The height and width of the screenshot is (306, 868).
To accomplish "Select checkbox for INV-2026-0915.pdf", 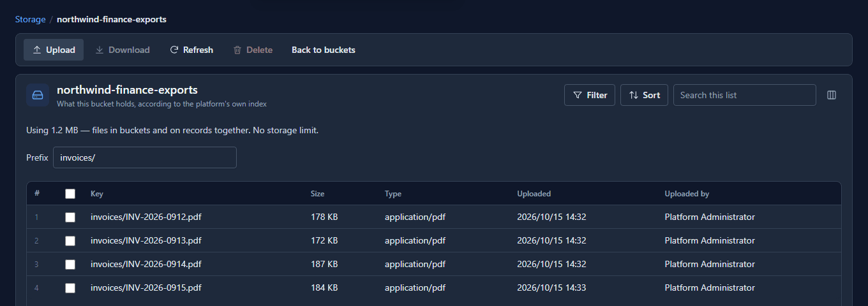I will [x=70, y=288].
